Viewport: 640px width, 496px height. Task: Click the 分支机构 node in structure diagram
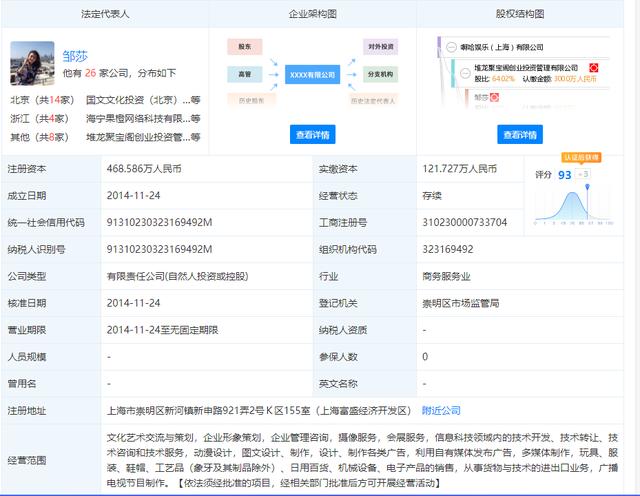click(x=381, y=74)
